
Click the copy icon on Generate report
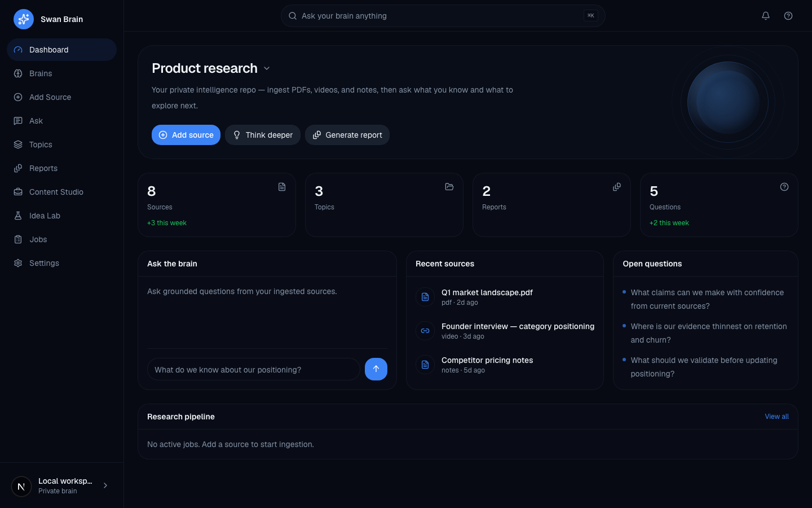[317, 135]
